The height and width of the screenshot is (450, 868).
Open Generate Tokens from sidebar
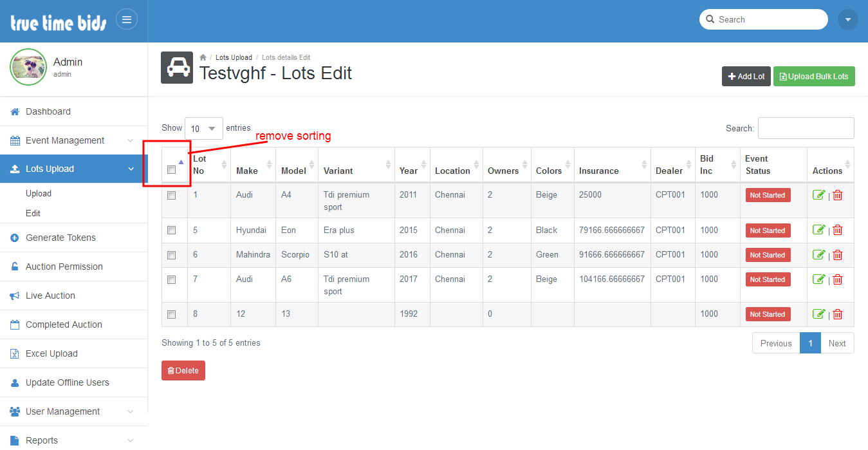click(60, 238)
